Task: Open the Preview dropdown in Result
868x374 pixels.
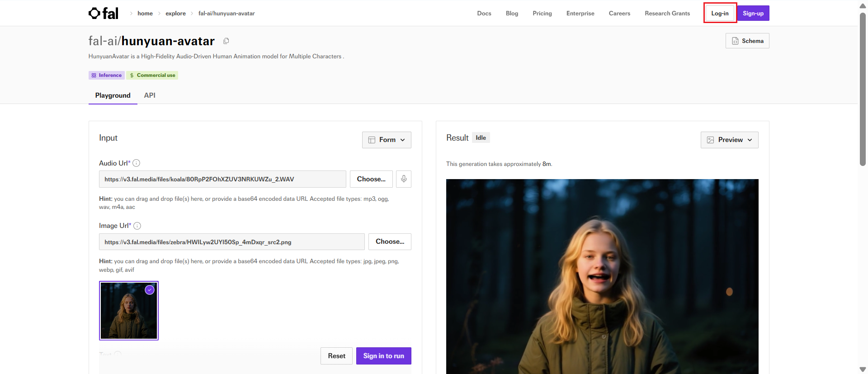Action: tap(729, 140)
